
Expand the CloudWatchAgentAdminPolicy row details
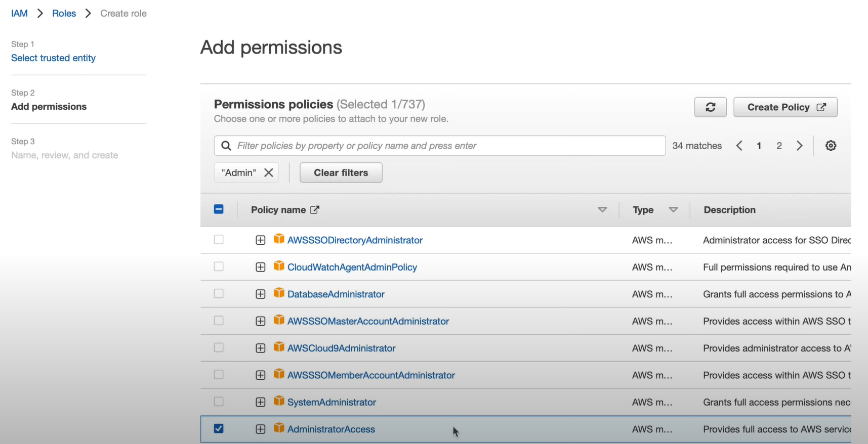(x=260, y=267)
